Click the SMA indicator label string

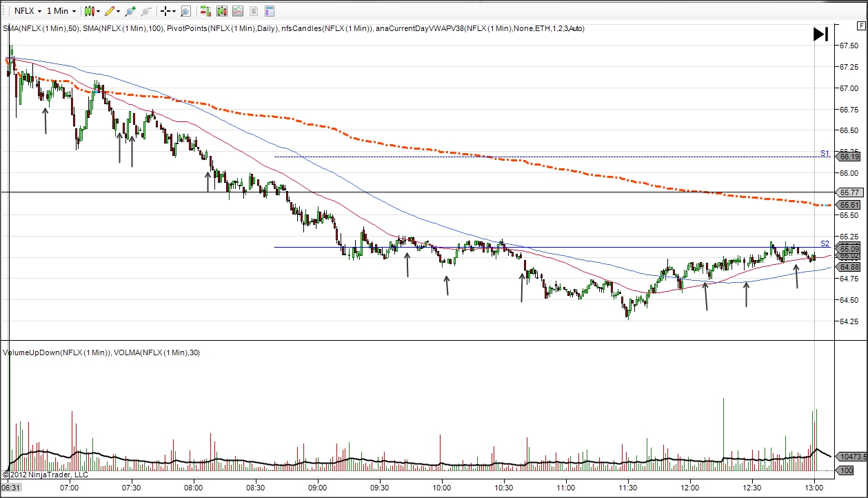click(293, 28)
